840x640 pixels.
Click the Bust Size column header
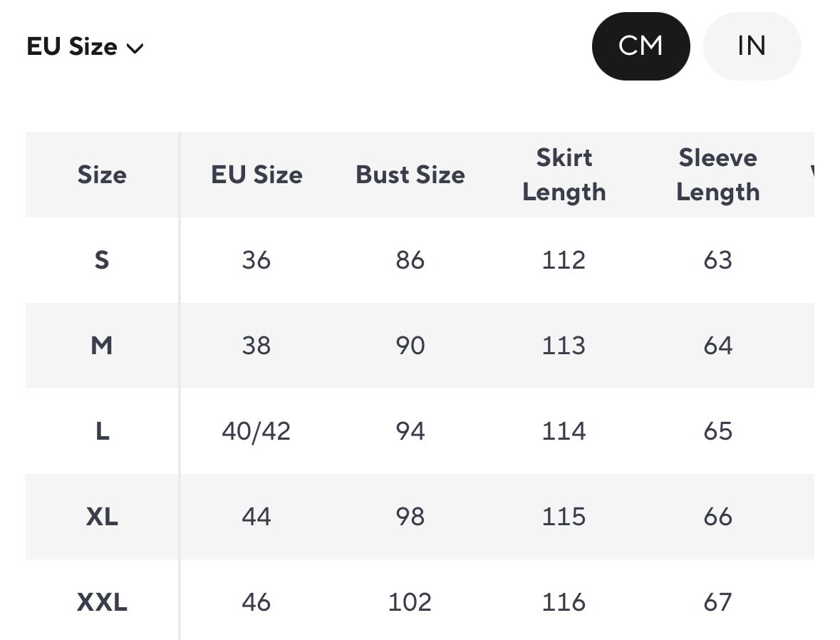410,175
